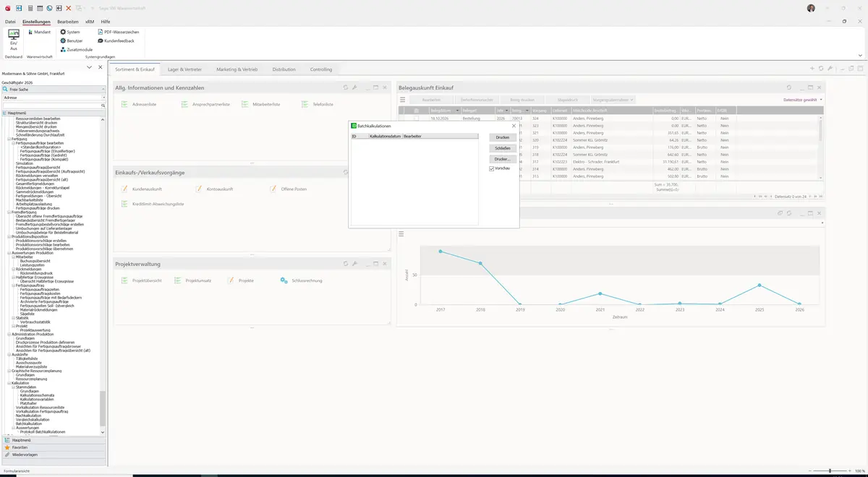Image resolution: width=868 pixels, height=477 pixels.
Task: Open the Adressenliste report
Action: click(139, 105)
